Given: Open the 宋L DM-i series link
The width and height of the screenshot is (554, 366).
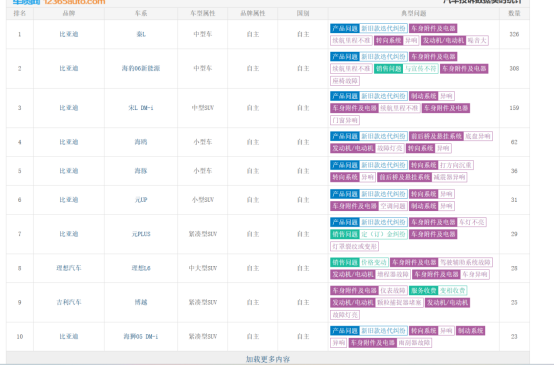Looking at the screenshot, I should tap(141, 108).
